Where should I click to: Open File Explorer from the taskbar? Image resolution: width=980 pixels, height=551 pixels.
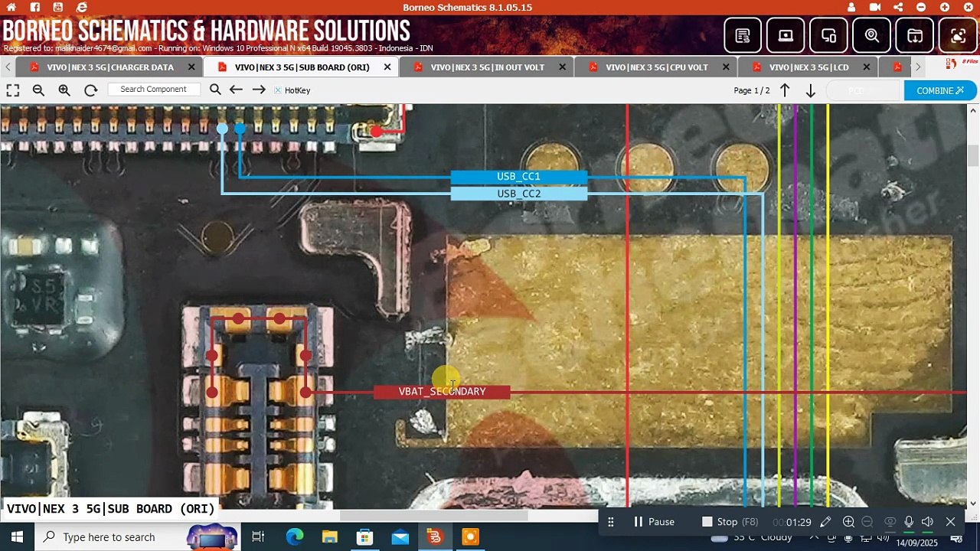[x=330, y=537]
